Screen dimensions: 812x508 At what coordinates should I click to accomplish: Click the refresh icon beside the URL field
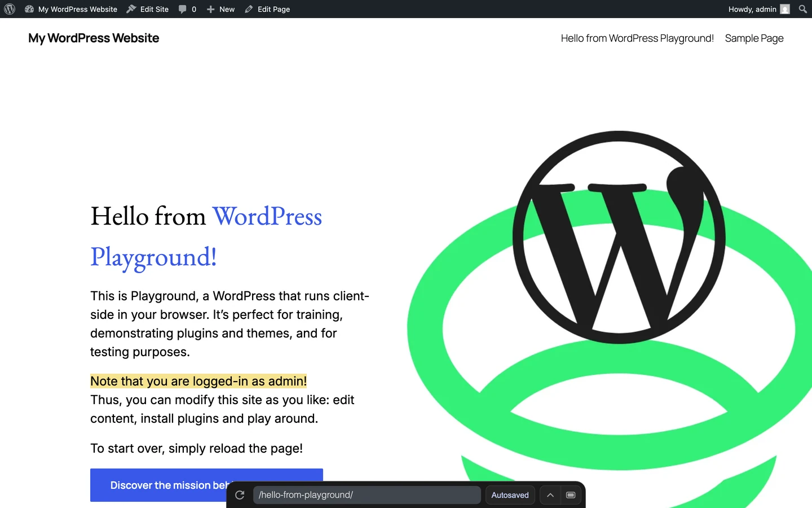pyautogui.click(x=240, y=495)
